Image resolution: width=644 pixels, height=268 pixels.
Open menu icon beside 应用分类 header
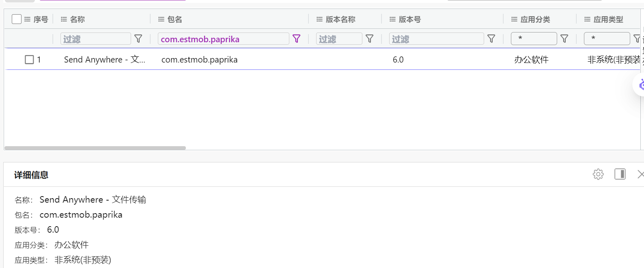514,19
